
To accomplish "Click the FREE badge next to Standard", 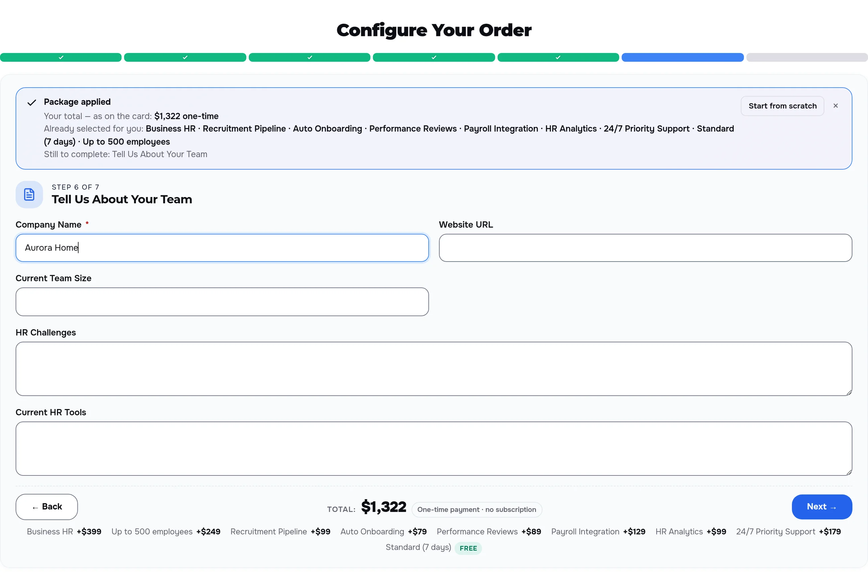I will click(x=468, y=548).
